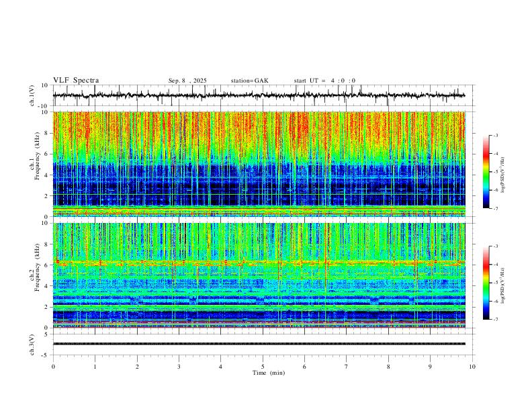Click the "station=GAK" header label

249,81
